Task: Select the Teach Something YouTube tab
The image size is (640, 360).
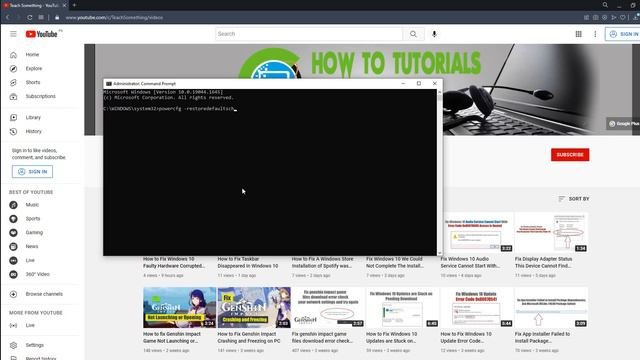Action: pos(34,5)
